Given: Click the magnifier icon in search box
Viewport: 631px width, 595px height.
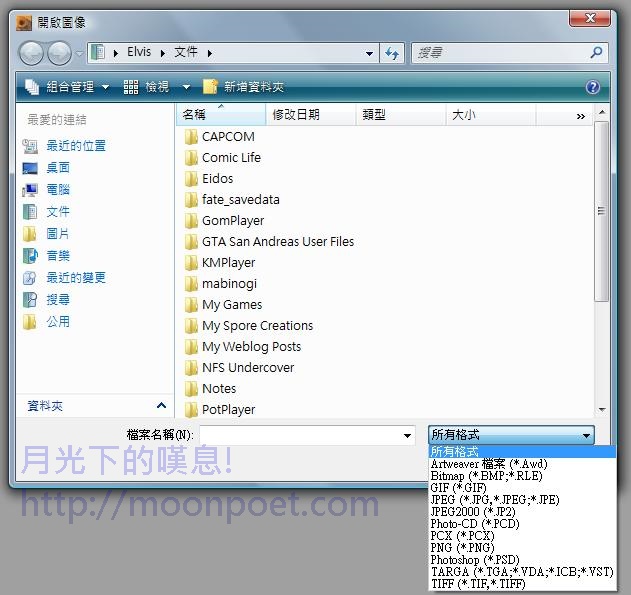Looking at the screenshot, I should click(597, 53).
